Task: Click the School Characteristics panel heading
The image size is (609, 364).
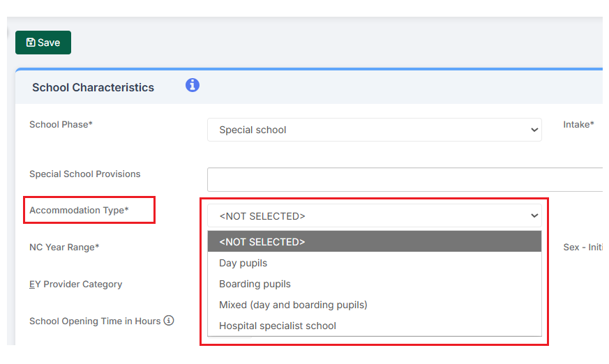Action: pyautogui.click(x=93, y=88)
